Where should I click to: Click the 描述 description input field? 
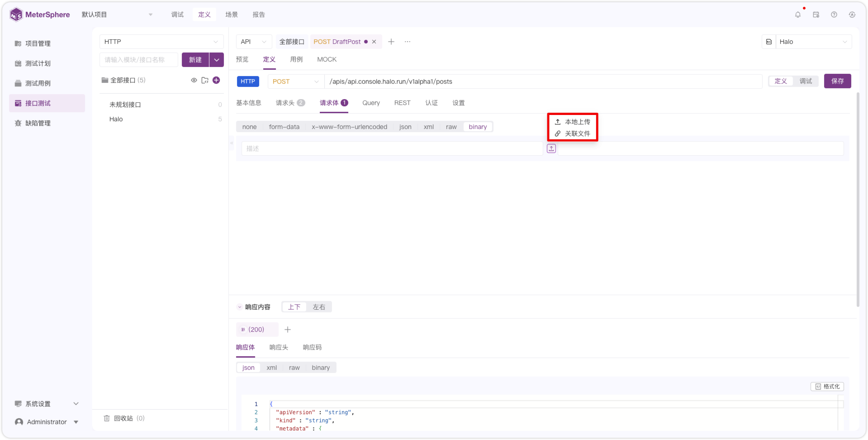392,148
